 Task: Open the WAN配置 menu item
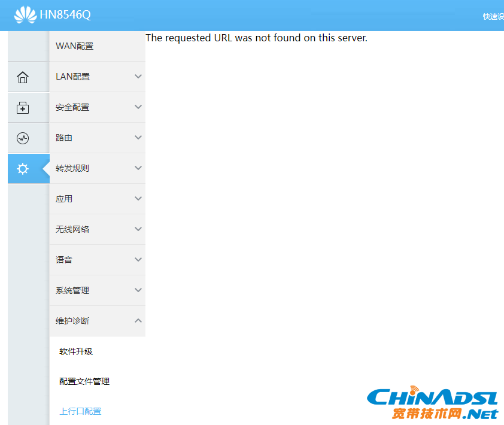point(98,46)
